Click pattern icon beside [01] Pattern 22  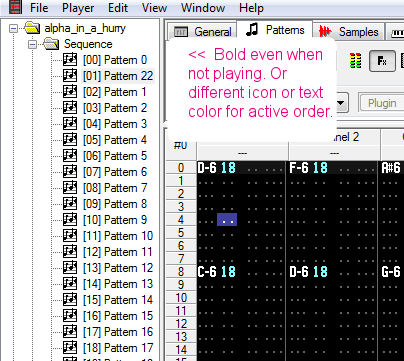(x=70, y=75)
